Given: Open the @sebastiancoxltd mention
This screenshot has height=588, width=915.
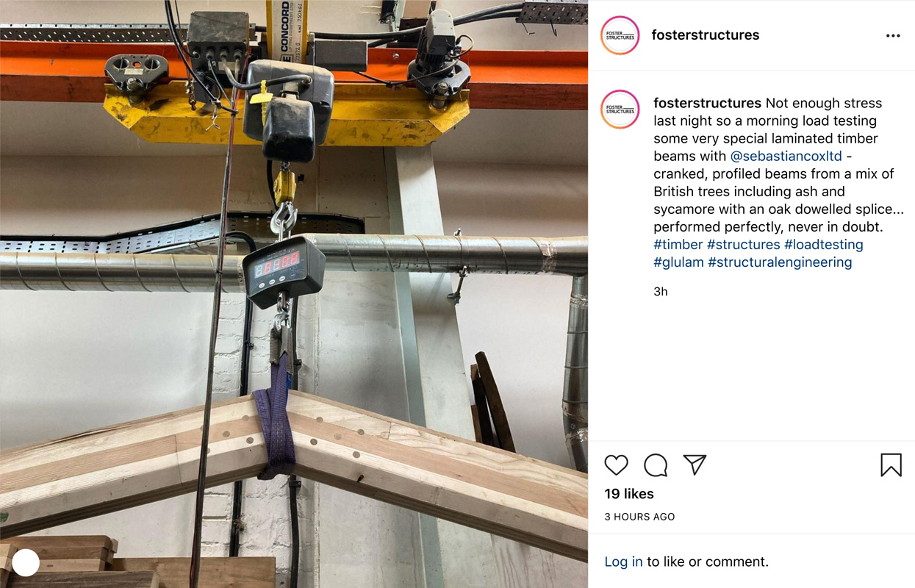Looking at the screenshot, I should 786,156.
